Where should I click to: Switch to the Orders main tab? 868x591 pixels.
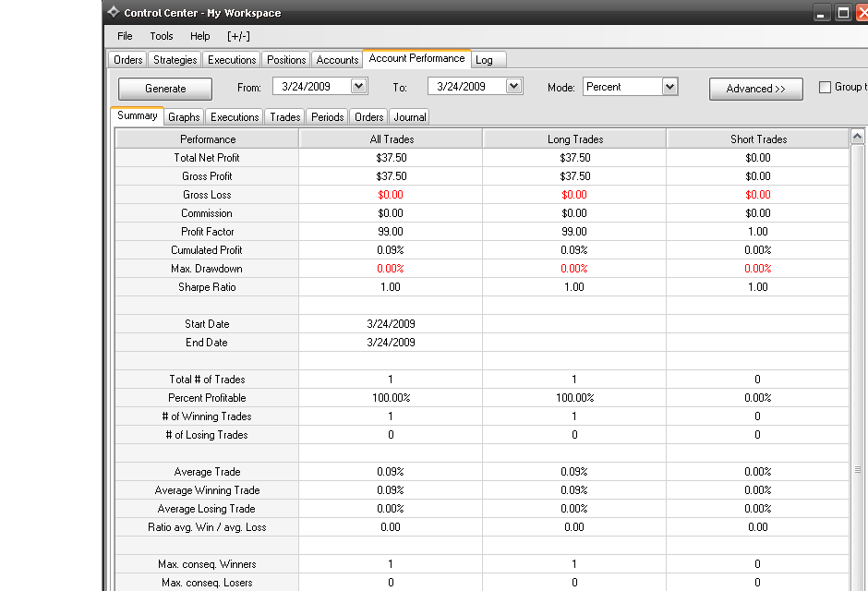click(127, 60)
